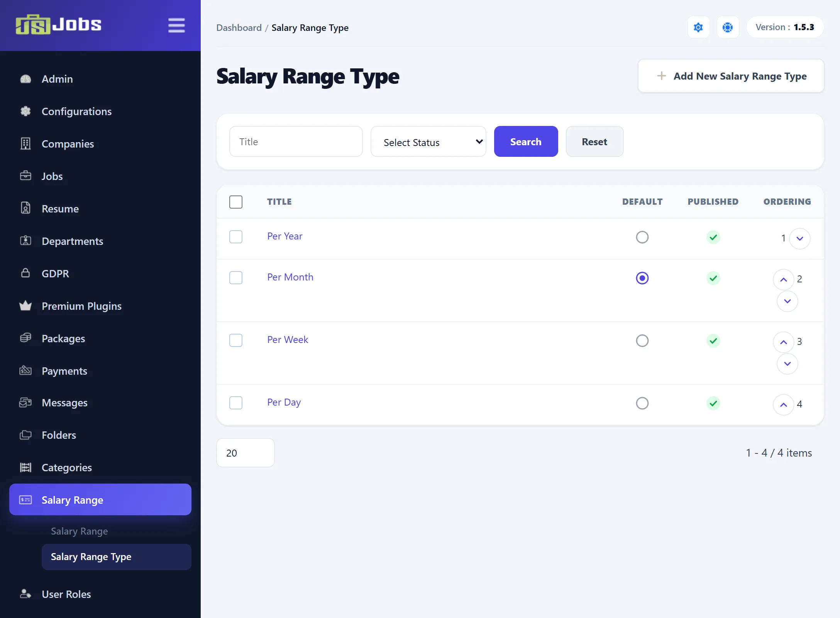
Task: Click the Folders icon in sidebar
Action: click(25, 435)
